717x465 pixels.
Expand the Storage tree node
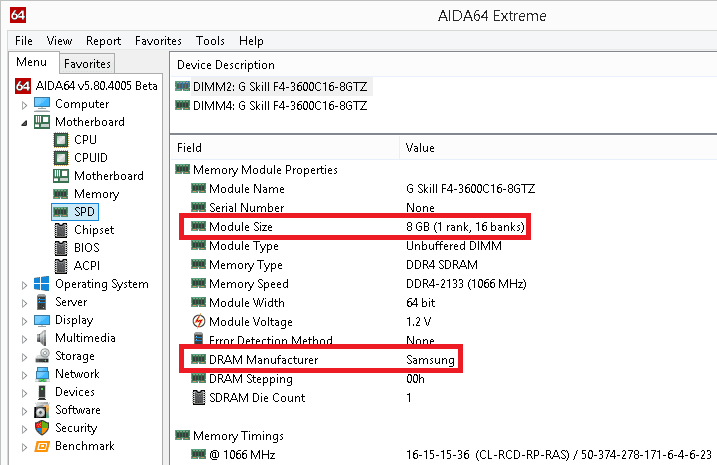pos(24,357)
